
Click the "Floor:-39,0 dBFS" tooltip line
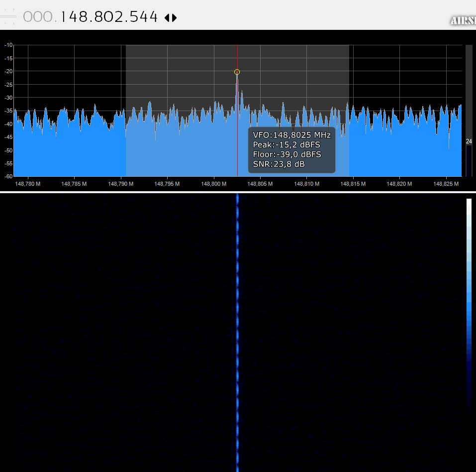coord(287,154)
